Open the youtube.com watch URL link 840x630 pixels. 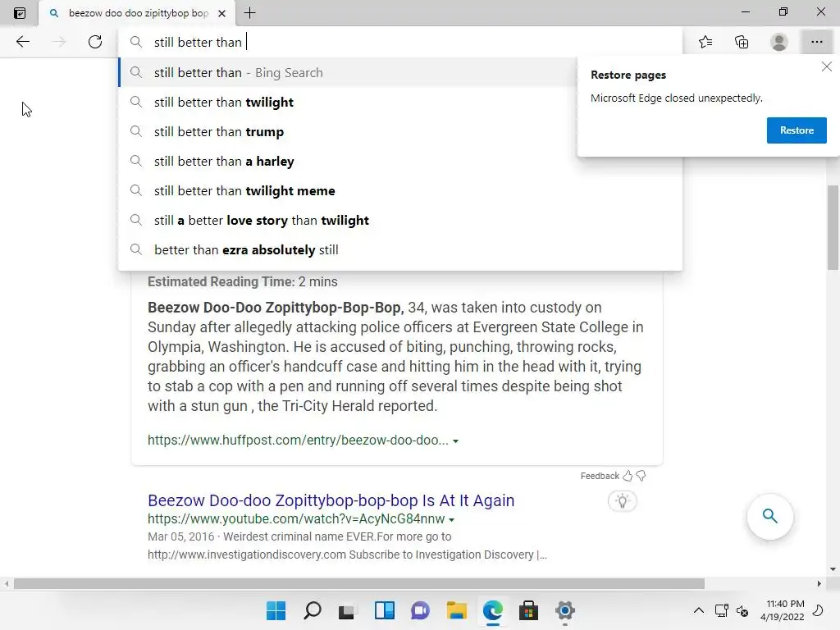[296, 518]
